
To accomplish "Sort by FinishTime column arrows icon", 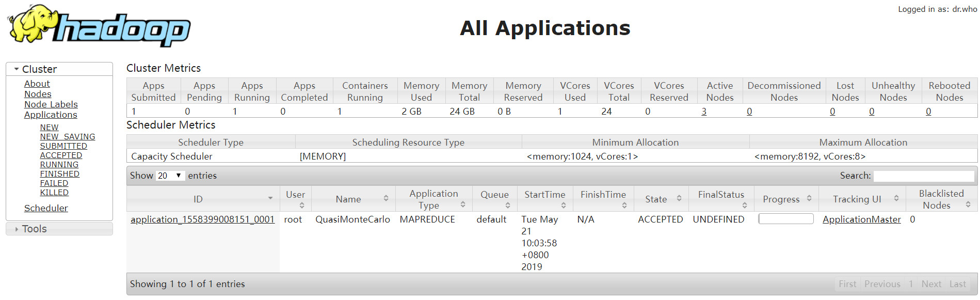I will (624, 205).
